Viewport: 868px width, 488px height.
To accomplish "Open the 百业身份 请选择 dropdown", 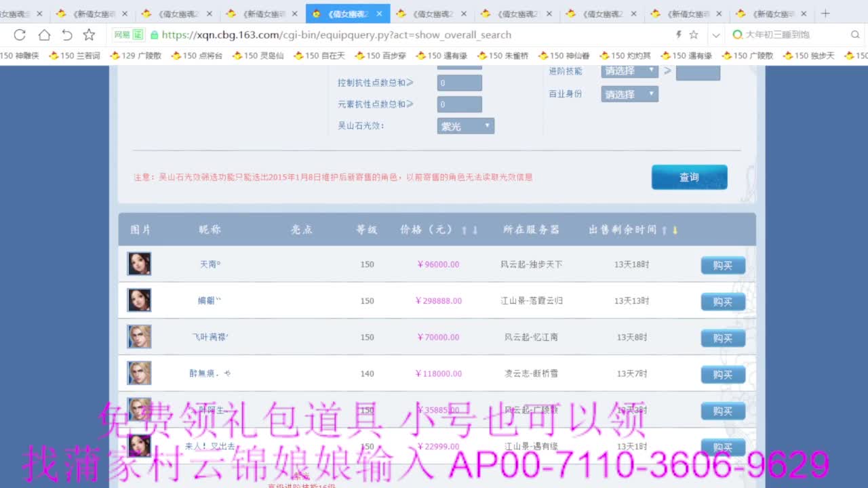I will click(628, 94).
